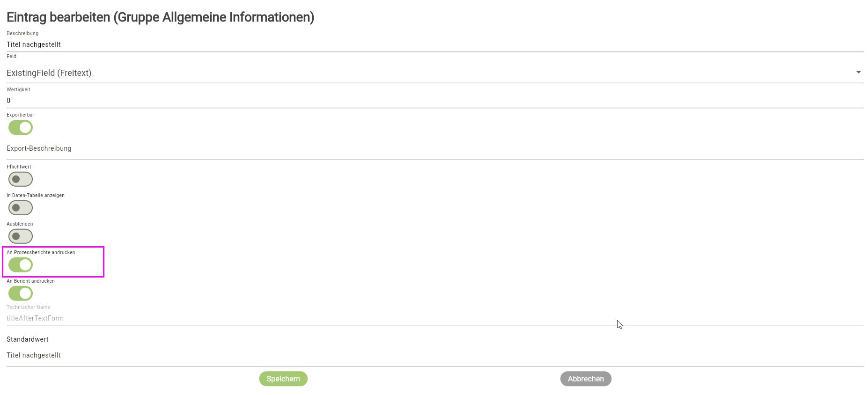
Task: Click the Pflichtwert label text
Action: point(19,167)
